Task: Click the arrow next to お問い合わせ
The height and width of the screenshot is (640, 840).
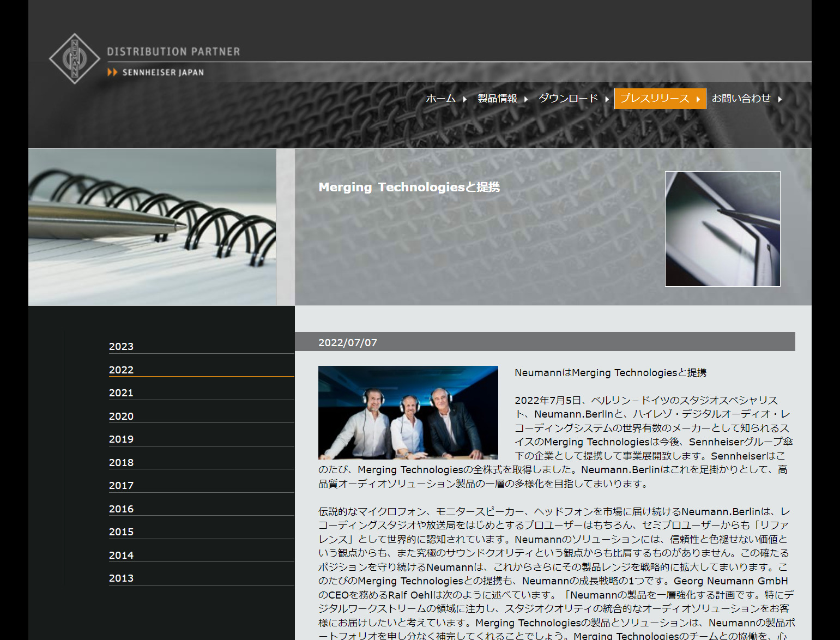Action: coord(780,99)
